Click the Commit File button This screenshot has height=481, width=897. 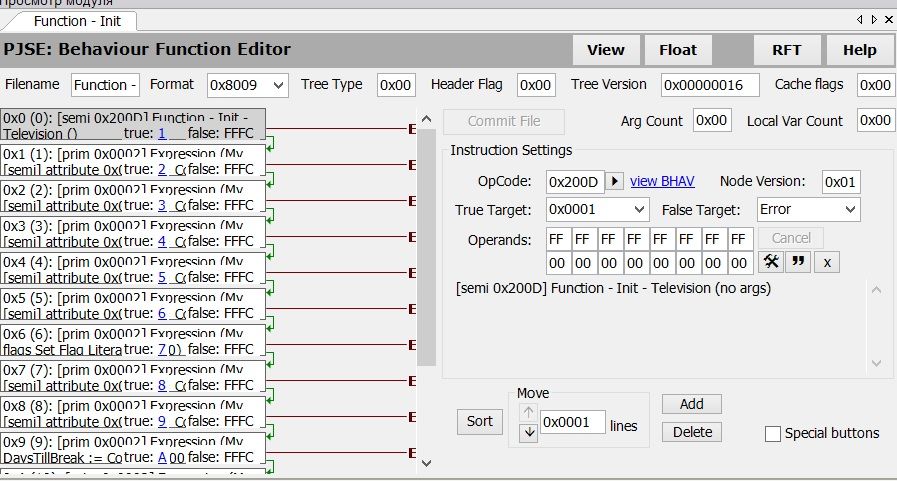click(503, 121)
